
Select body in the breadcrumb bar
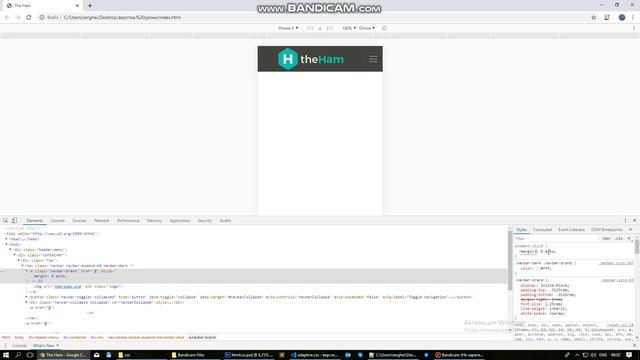tap(19, 338)
